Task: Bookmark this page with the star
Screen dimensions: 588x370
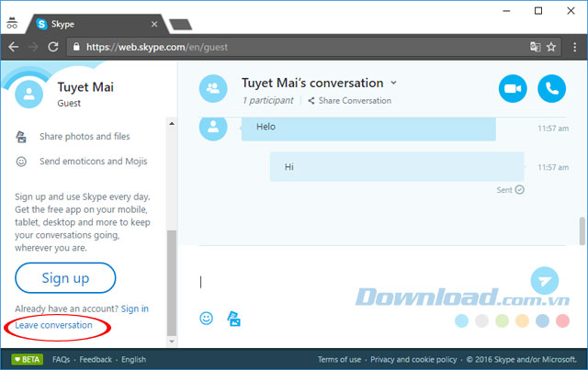Action: pyautogui.click(x=551, y=47)
